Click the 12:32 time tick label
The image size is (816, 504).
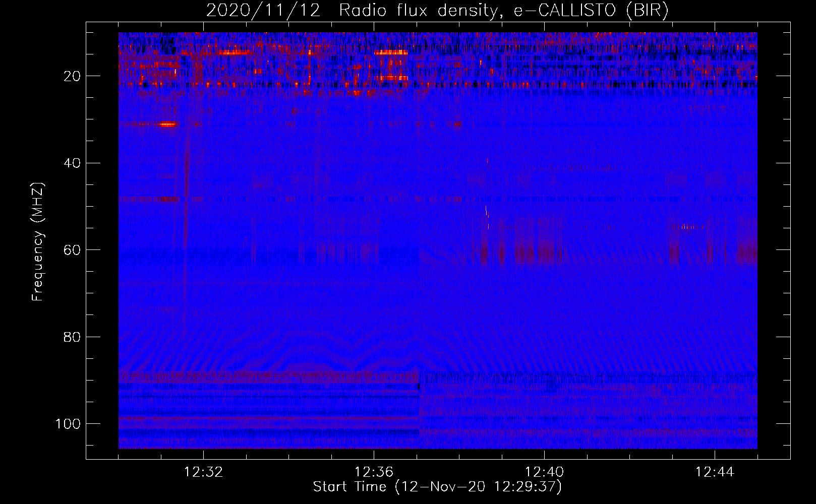203,472
